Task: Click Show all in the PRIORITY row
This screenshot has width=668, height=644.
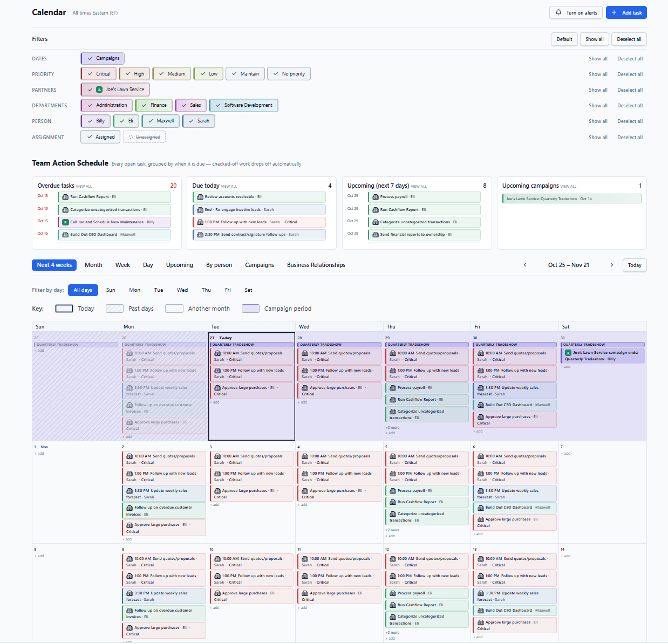Action: click(598, 74)
